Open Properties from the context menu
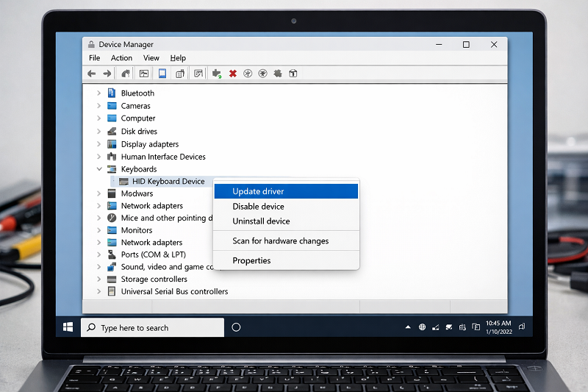Viewport: 588px width, 392px height. tap(286, 260)
